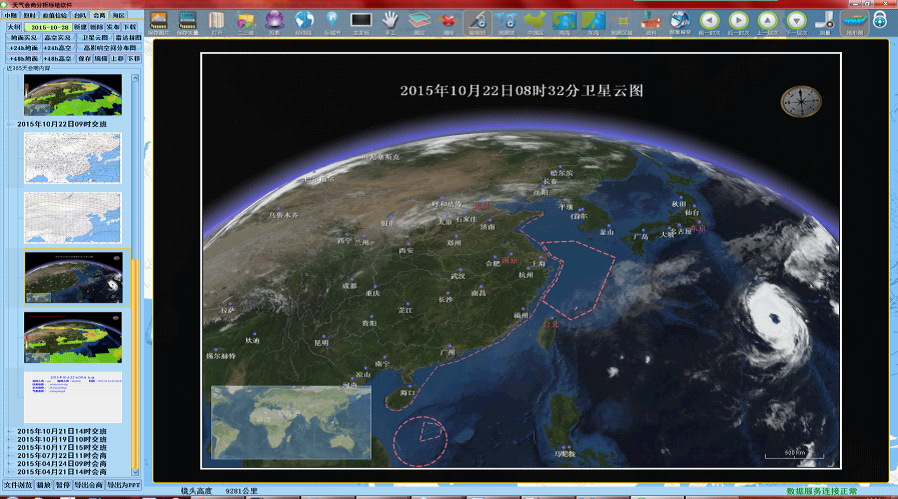Image resolution: width=898 pixels, height=499 pixels.
Task: Select the measure (测量) tool icon
Action: 825,23
